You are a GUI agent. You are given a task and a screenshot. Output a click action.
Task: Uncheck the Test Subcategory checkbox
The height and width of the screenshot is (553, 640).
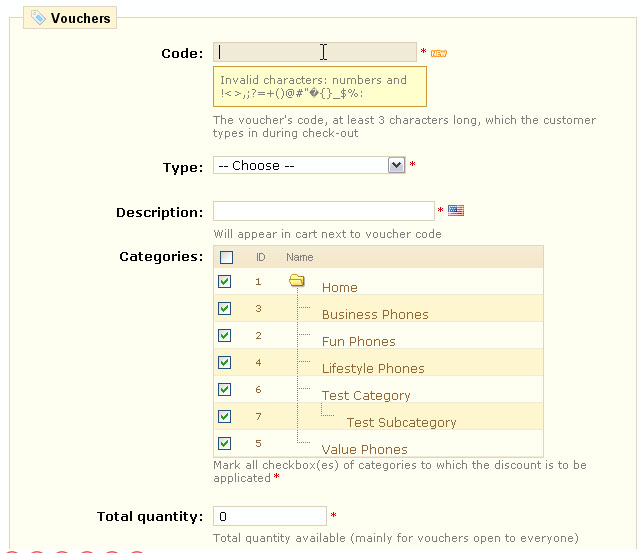point(225,417)
